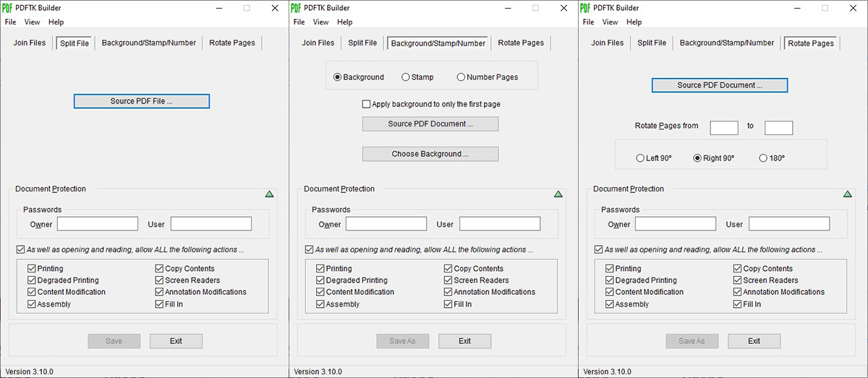Screen dimensions: 868x378
Task: Open the View menu in right window
Action: tap(610, 22)
